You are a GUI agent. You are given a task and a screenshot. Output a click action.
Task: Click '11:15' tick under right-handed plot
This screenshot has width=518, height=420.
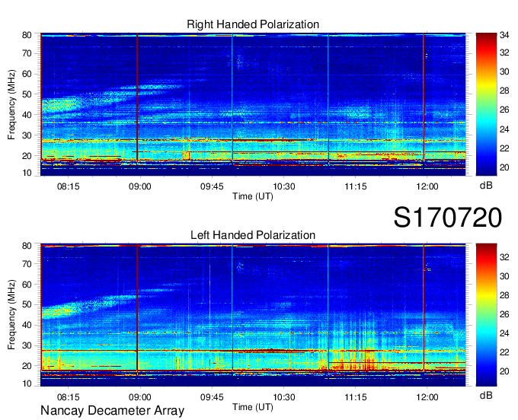coord(356,186)
